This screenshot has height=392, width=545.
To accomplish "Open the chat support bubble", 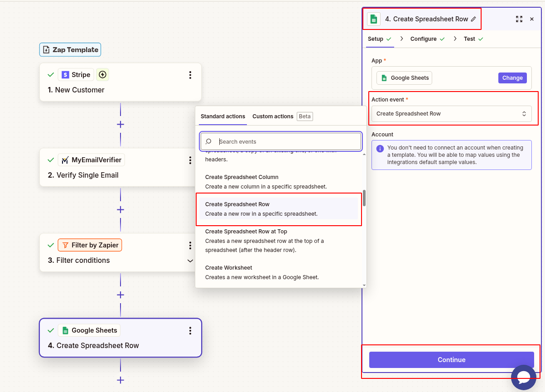I will [x=523, y=377].
